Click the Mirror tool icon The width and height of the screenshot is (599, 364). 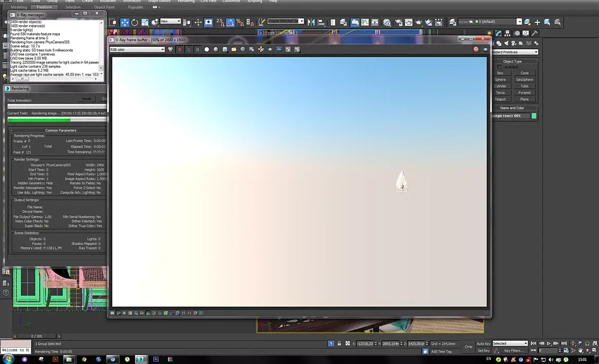tap(311, 22)
